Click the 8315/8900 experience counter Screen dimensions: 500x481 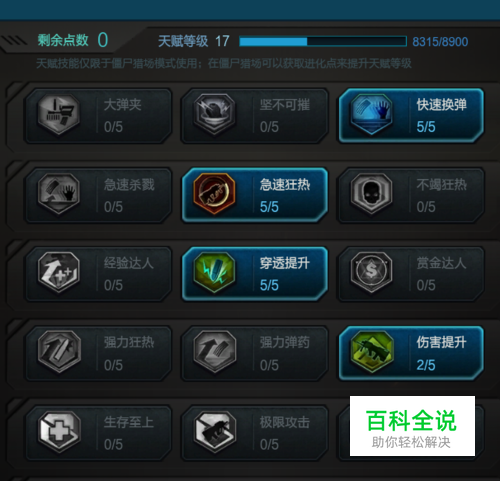[440, 42]
